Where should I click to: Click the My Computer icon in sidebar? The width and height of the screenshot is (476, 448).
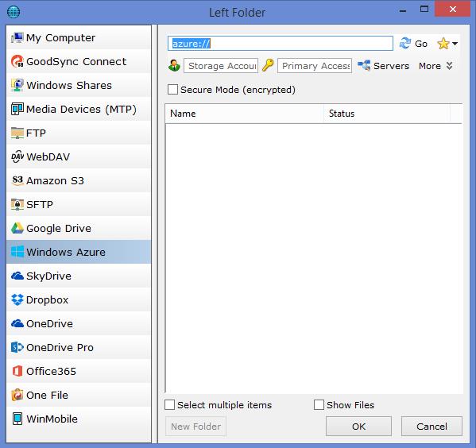(x=17, y=37)
